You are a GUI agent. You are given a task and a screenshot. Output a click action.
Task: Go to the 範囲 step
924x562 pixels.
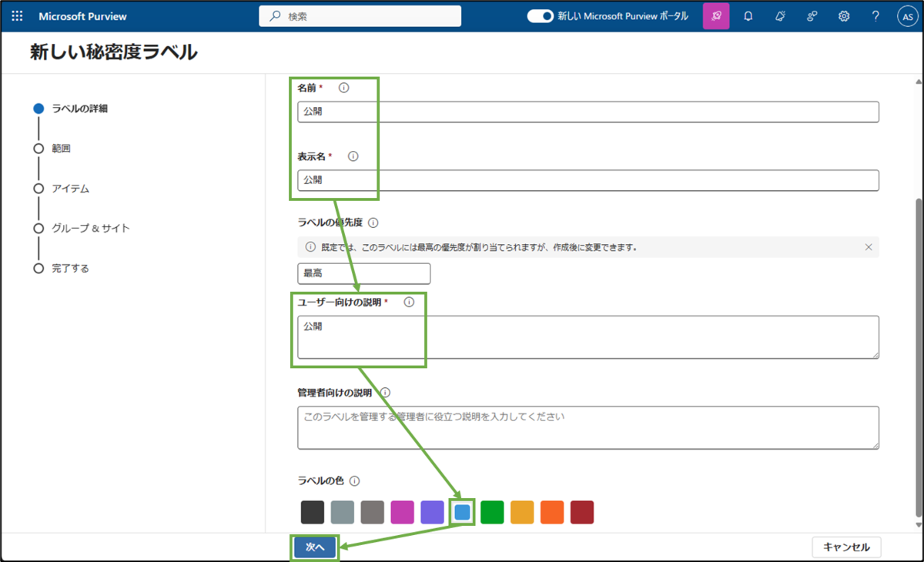pos(52,149)
